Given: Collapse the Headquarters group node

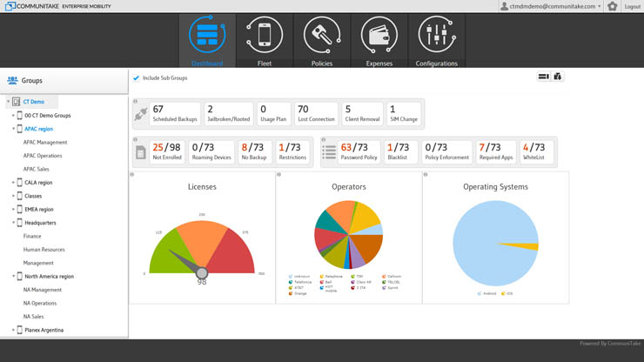Looking at the screenshot, I should pyautogui.click(x=13, y=223).
